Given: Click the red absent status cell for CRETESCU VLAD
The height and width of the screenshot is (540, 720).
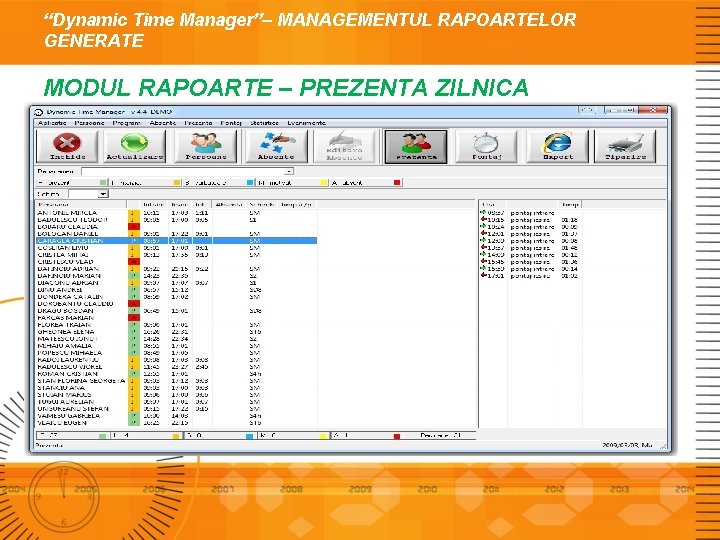Looking at the screenshot, I should coord(134,262).
